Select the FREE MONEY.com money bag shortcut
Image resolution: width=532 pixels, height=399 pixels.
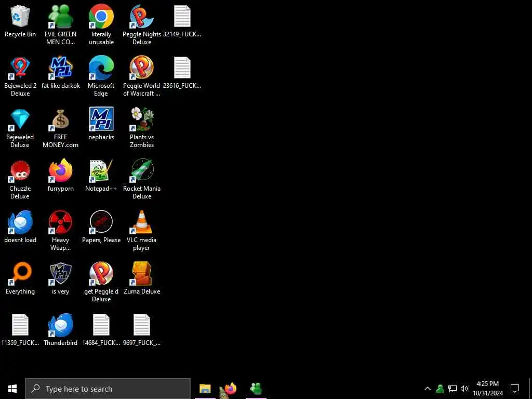pyautogui.click(x=60, y=128)
